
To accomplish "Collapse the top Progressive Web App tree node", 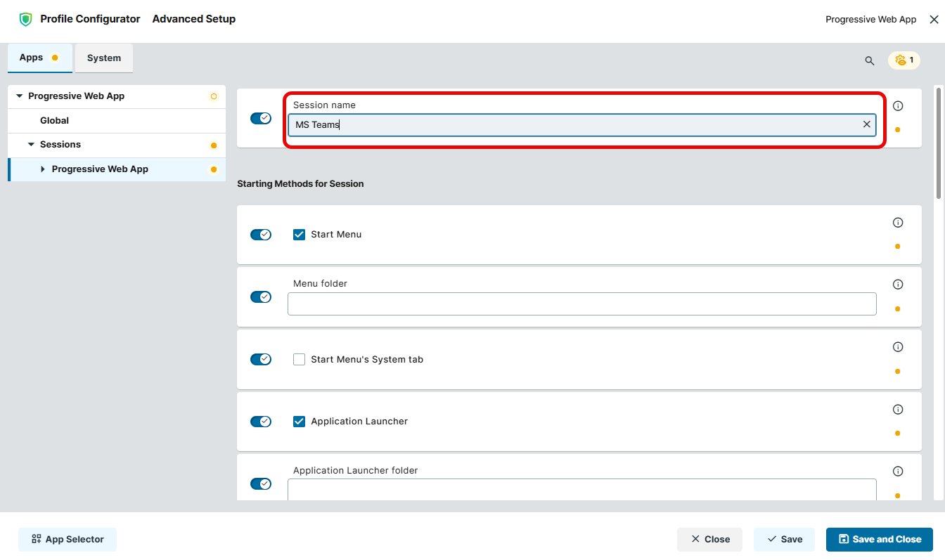I will [19, 96].
